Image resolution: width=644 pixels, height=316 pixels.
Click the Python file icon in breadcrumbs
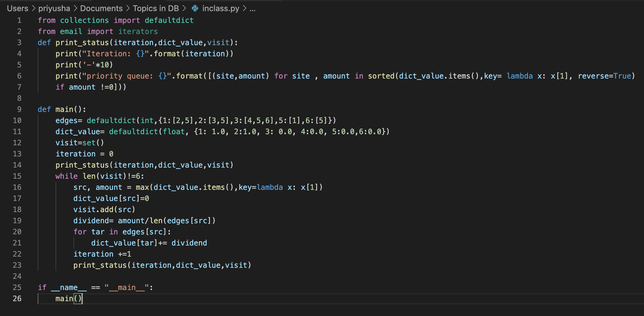point(195,8)
